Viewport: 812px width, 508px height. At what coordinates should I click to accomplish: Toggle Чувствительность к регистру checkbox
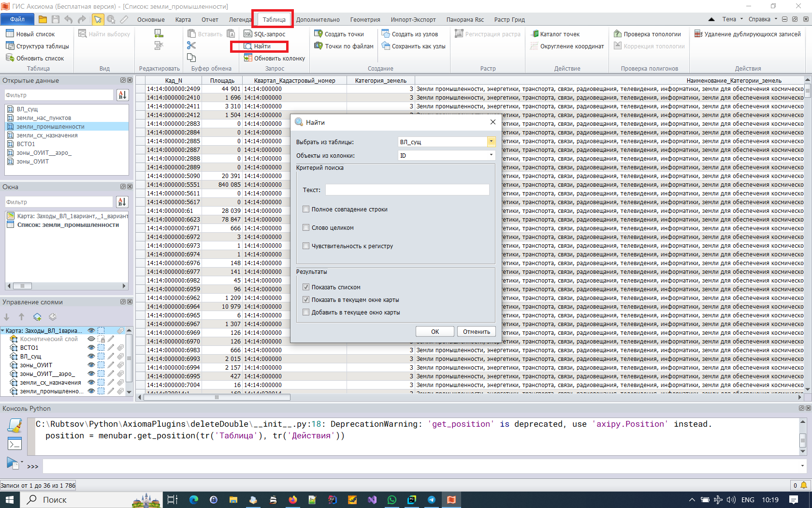tap(306, 246)
